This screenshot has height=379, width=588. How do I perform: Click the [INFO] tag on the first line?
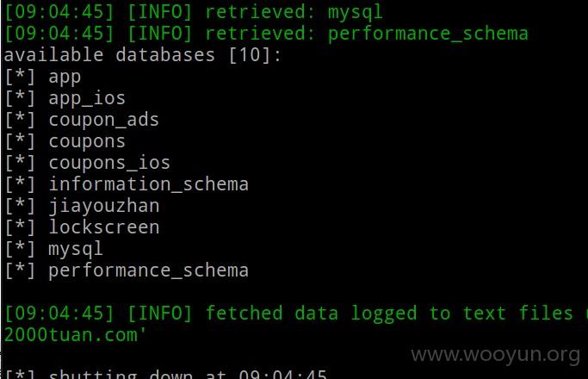(x=160, y=12)
